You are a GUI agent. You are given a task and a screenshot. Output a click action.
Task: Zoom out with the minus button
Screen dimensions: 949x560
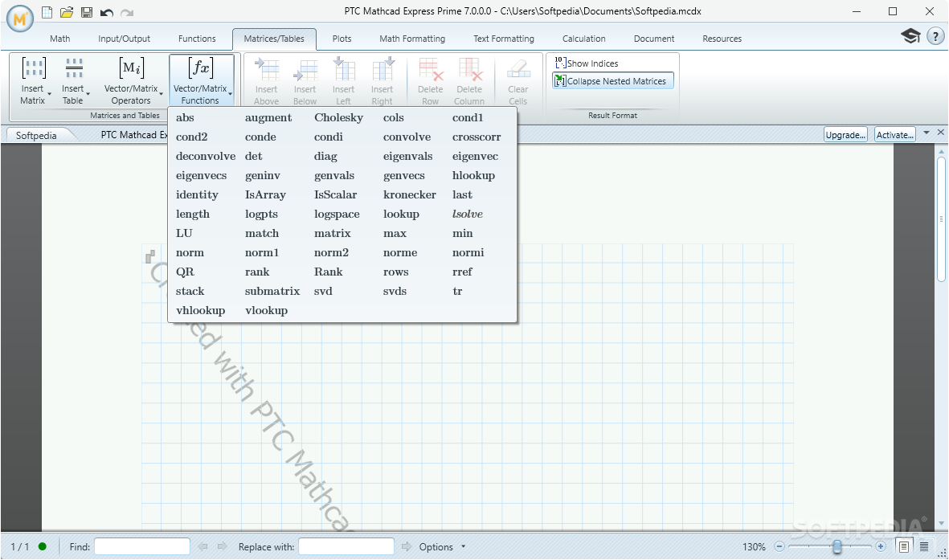[x=779, y=546]
